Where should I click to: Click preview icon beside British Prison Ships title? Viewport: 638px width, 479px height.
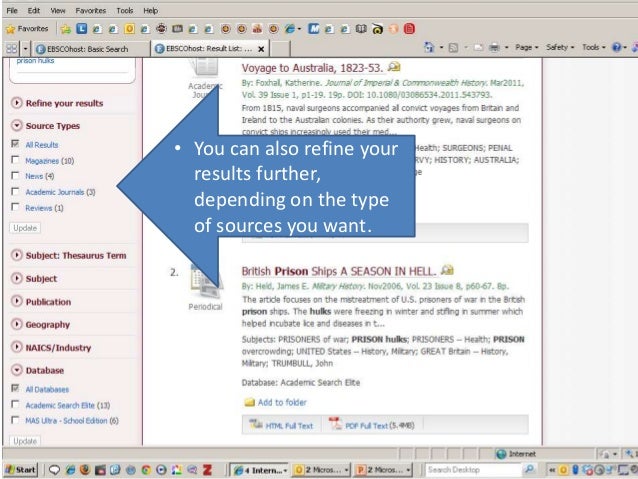[447, 269]
